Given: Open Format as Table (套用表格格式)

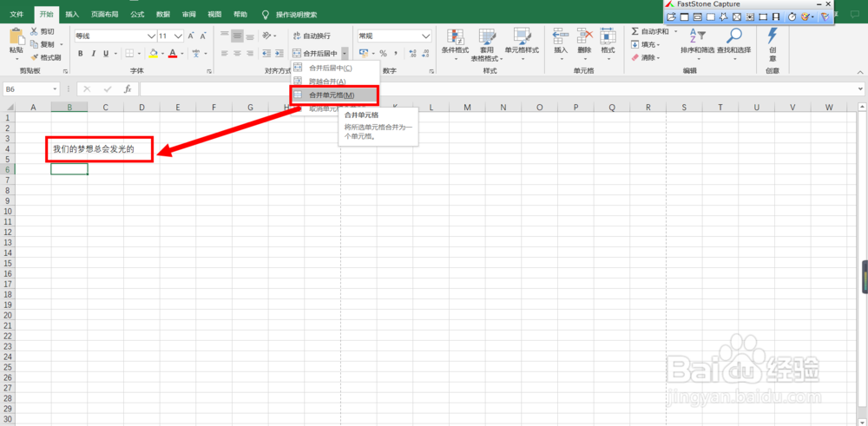Looking at the screenshot, I should (487, 45).
